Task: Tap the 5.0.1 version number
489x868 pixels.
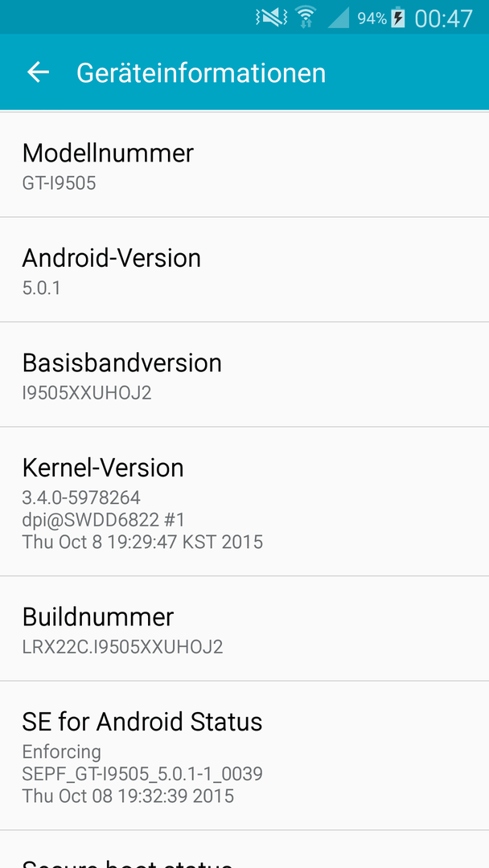Action: click(x=41, y=288)
